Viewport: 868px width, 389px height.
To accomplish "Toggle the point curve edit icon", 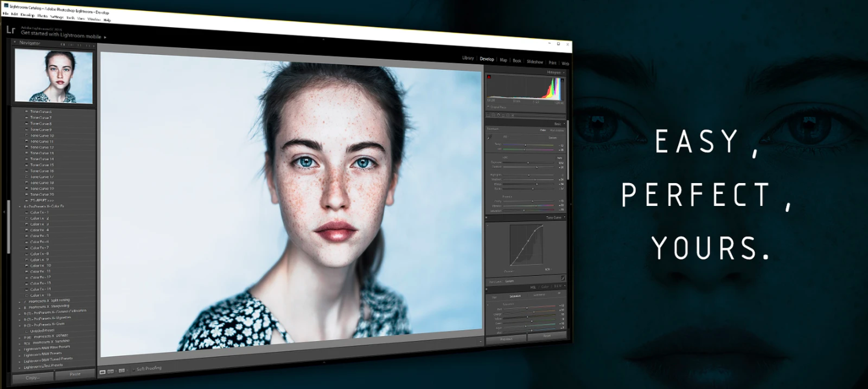I will point(562,278).
